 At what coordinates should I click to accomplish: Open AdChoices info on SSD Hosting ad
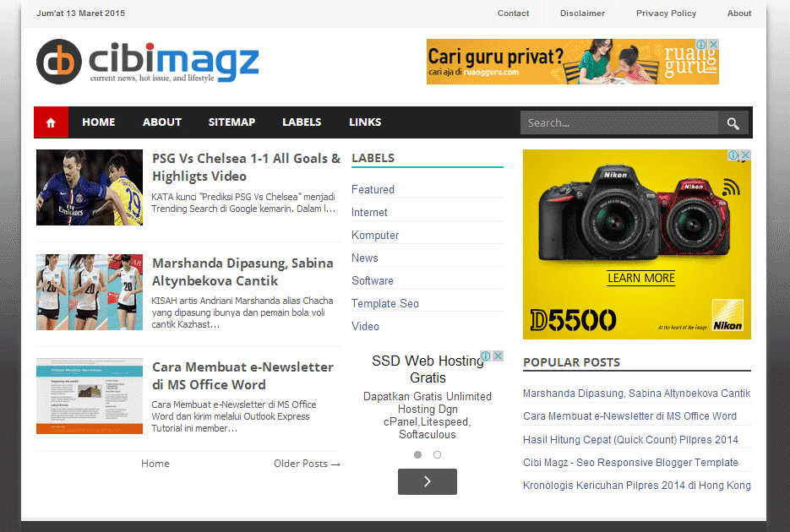(x=486, y=356)
